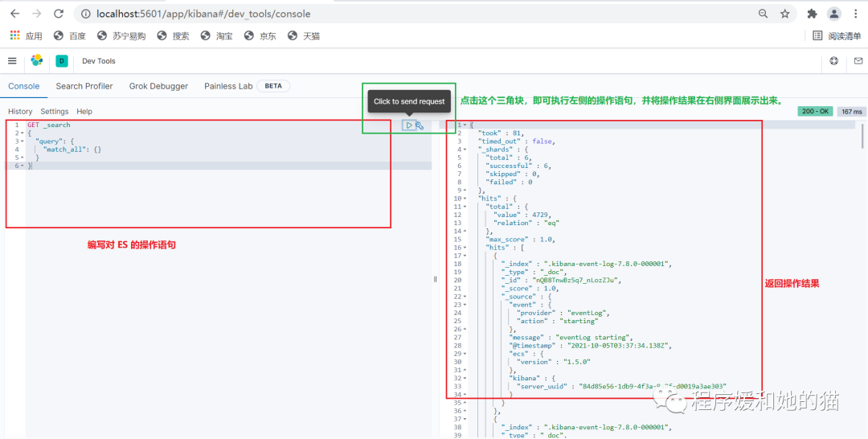Click the BETA badge next to Painless Lab

click(x=273, y=86)
